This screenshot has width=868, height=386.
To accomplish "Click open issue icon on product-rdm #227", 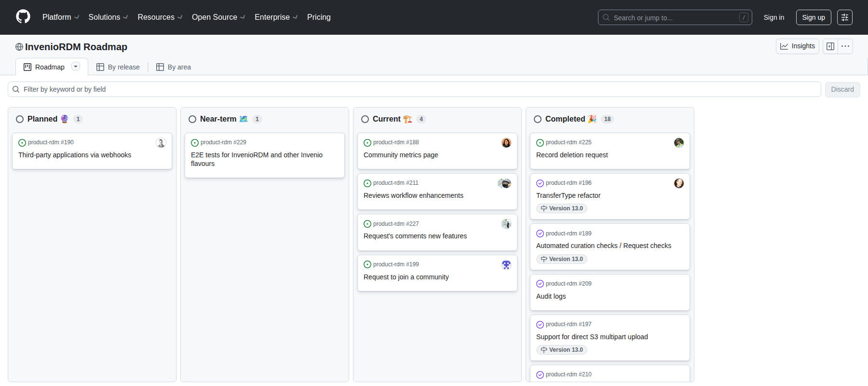I will pos(367,224).
